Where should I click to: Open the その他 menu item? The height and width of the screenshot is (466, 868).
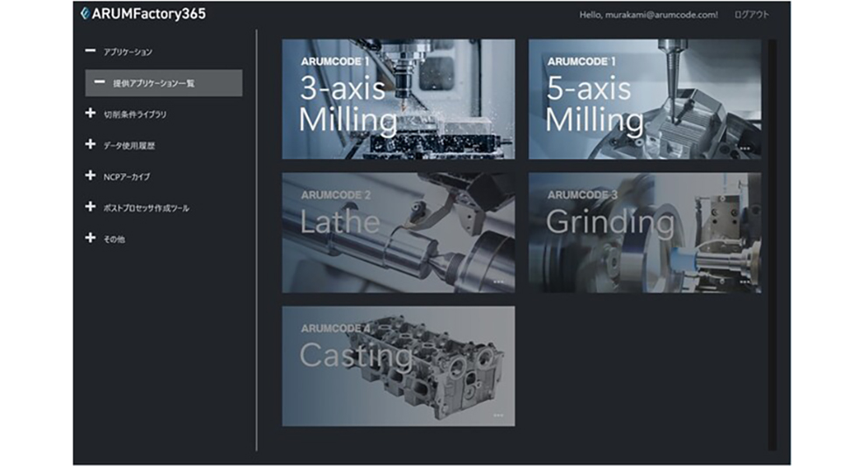tap(114, 239)
